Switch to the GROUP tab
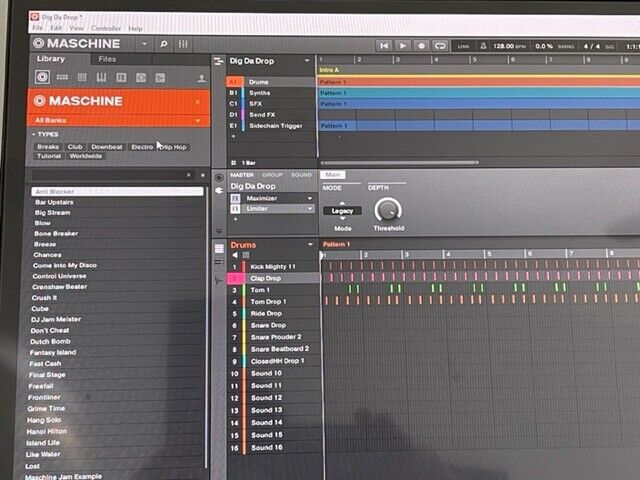Screen dimensions: 640x480 coord(272,175)
